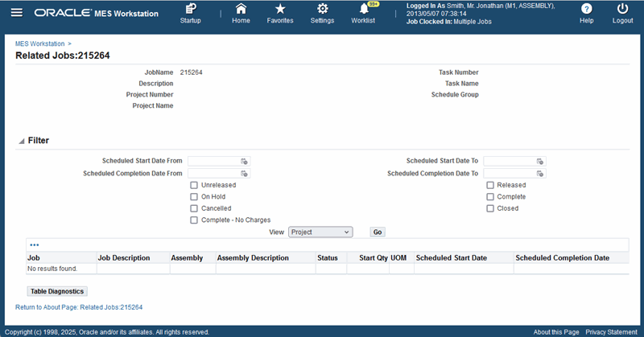Click the Go button
The image size is (644, 337).
pyautogui.click(x=378, y=232)
